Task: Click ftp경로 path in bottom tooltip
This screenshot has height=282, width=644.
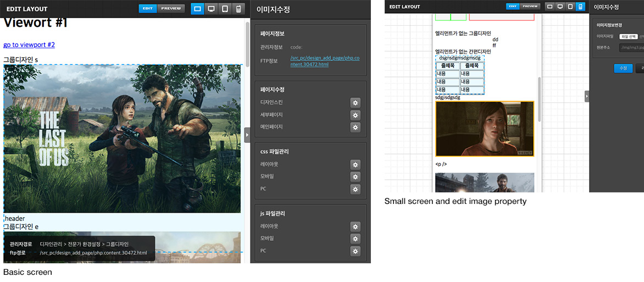Action: (93, 253)
